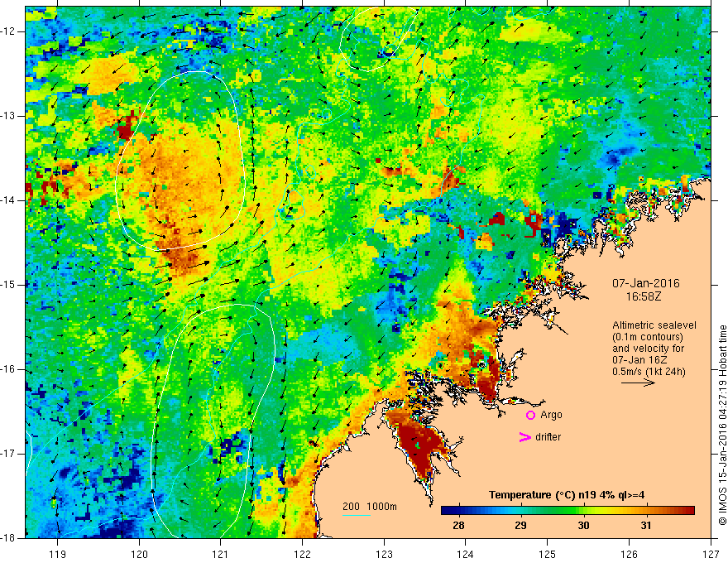Click the longitude label 121
Screen dimensions: 728x563
click(x=221, y=554)
